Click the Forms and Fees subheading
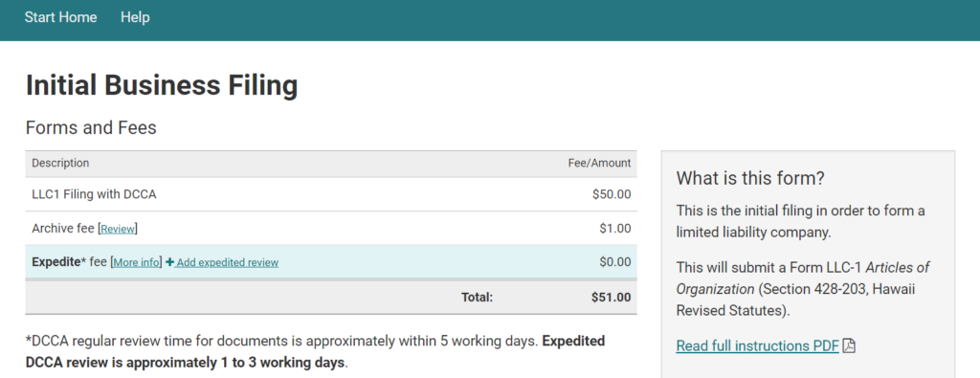 91,128
